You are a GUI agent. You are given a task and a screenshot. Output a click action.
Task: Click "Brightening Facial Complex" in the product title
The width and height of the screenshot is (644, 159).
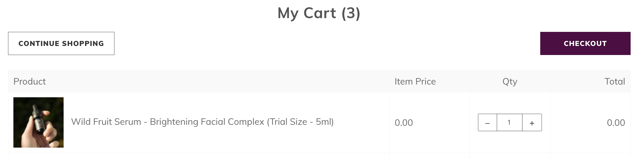(207, 122)
